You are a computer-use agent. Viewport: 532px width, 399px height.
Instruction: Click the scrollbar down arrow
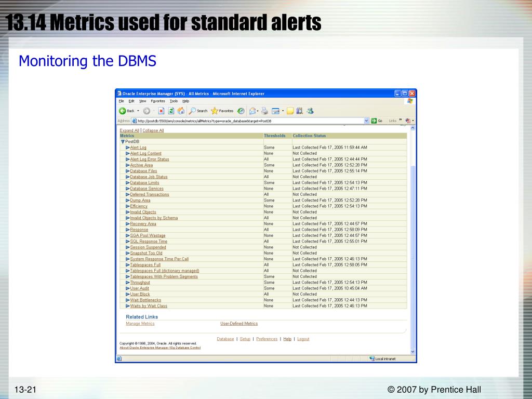(x=413, y=352)
